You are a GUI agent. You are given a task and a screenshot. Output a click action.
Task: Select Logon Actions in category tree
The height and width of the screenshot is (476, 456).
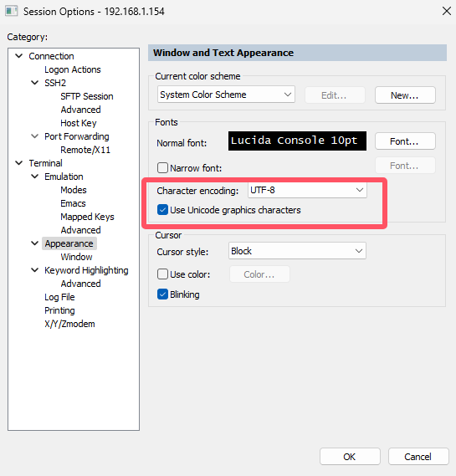[x=73, y=69]
